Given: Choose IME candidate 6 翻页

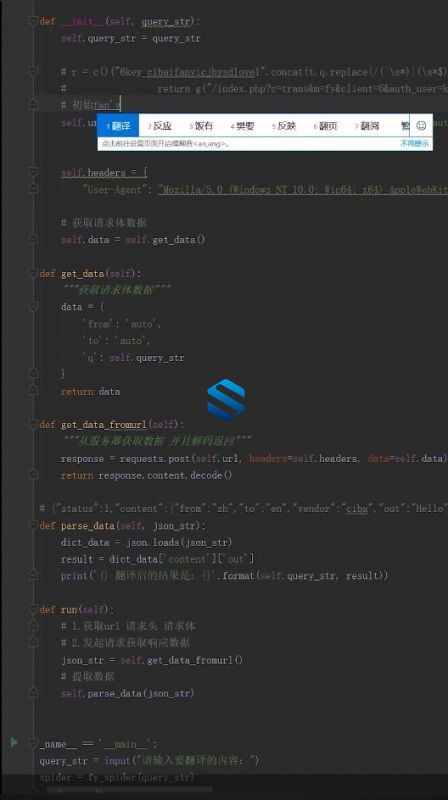Looking at the screenshot, I should pos(326,126).
